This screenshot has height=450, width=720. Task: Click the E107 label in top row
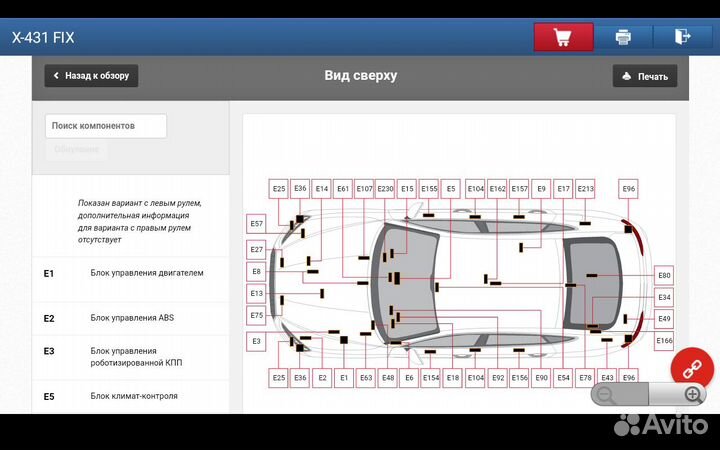[x=364, y=188]
